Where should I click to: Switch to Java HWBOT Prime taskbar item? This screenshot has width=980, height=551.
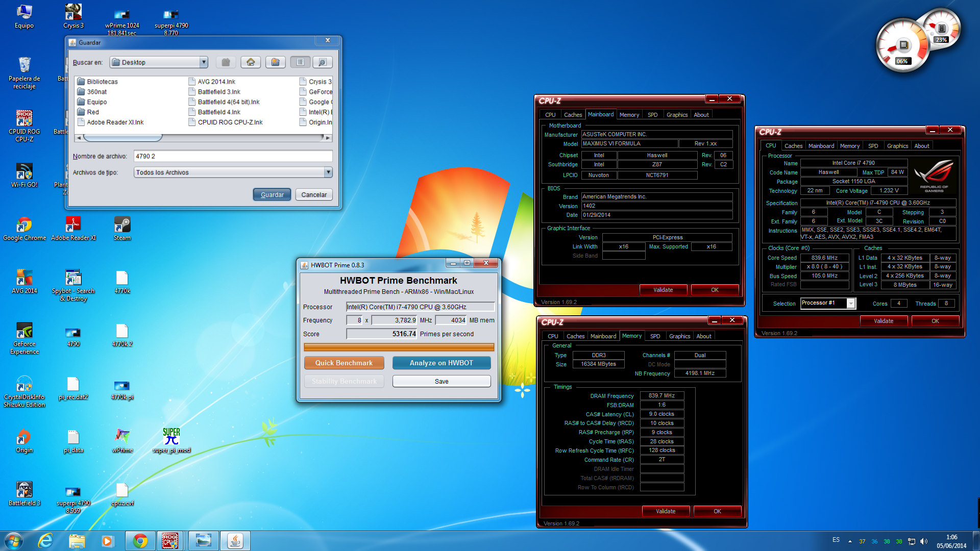coord(235,540)
